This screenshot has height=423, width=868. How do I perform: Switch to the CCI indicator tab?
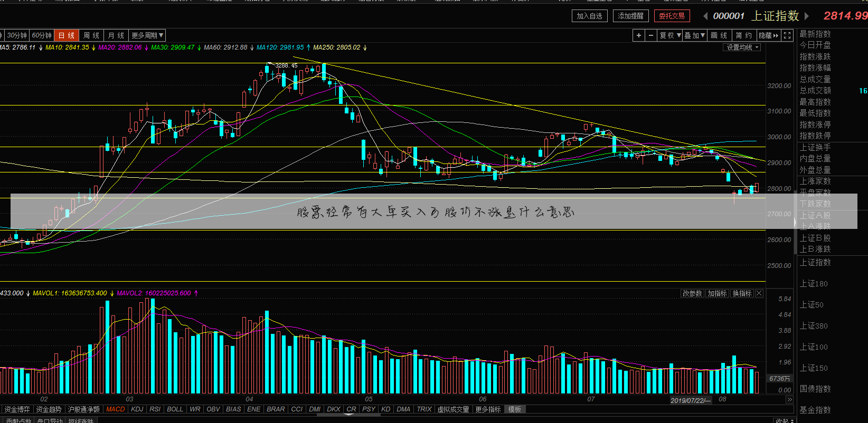[297, 409]
